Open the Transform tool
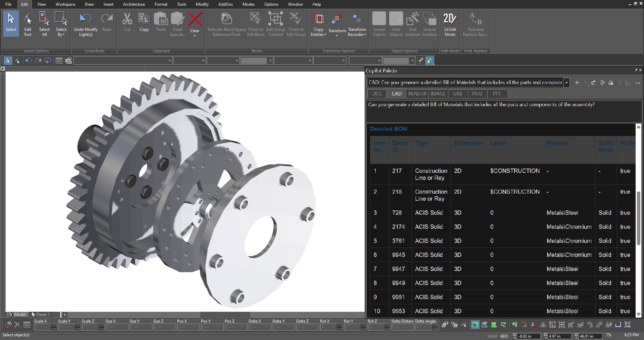The height and width of the screenshot is (340, 644). coord(337,24)
